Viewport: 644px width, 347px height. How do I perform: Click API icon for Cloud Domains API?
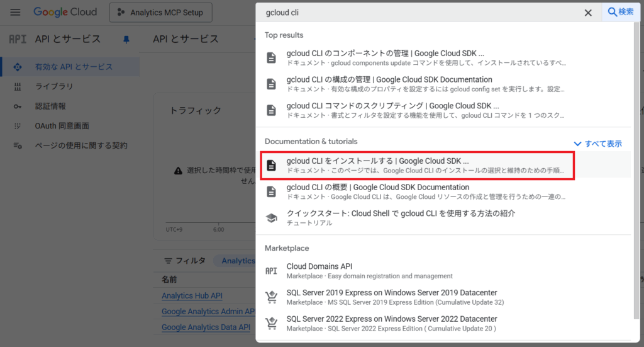click(271, 271)
